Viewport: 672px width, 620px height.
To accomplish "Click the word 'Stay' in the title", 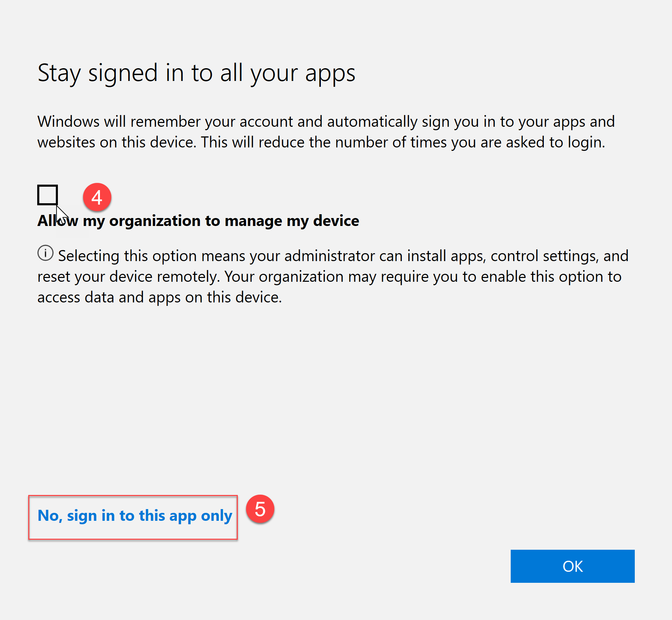I will point(59,73).
